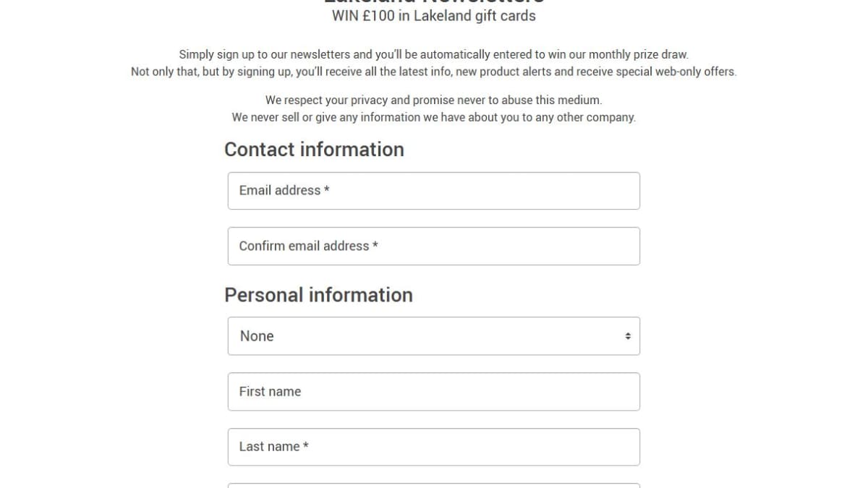Image resolution: width=868 pixels, height=488 pixels.
Task: Click the line about the monthly prize draw
Action: [x=433, y=54]
